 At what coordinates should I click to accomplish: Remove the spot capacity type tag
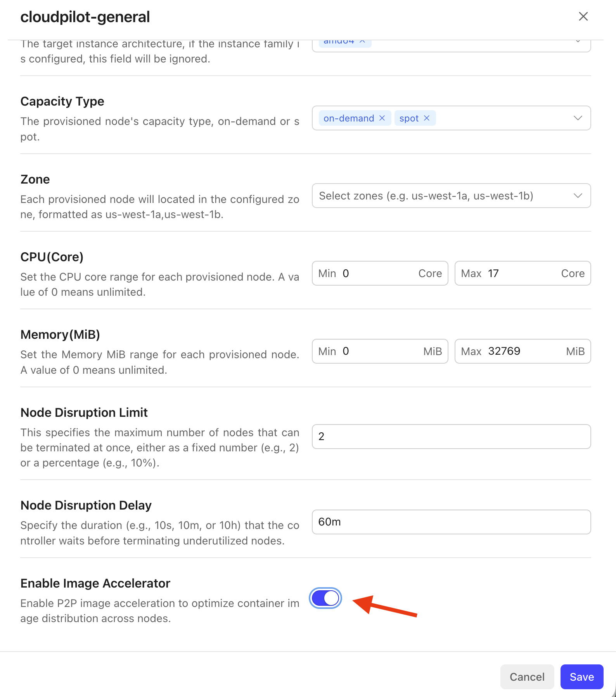click(427, 118)
